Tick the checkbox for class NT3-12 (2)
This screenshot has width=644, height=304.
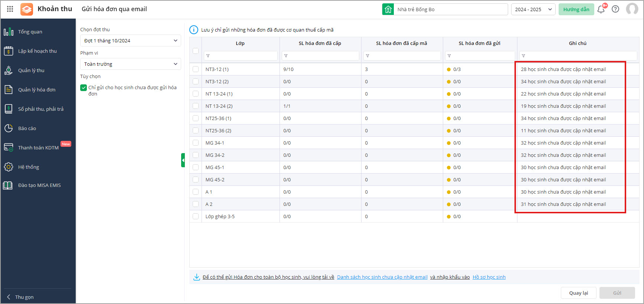[196, 81]
